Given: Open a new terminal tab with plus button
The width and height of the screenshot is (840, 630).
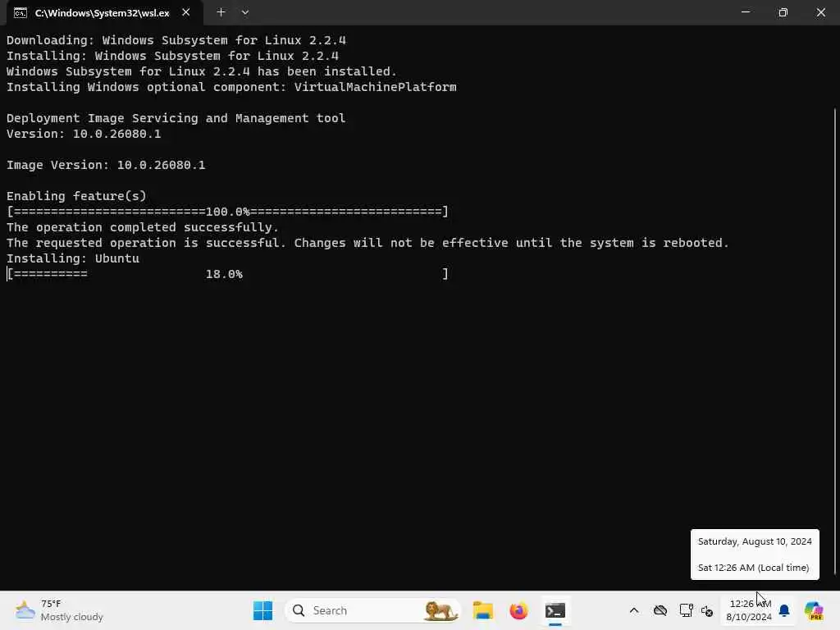Looking at the screenshot, I should 221,12.
